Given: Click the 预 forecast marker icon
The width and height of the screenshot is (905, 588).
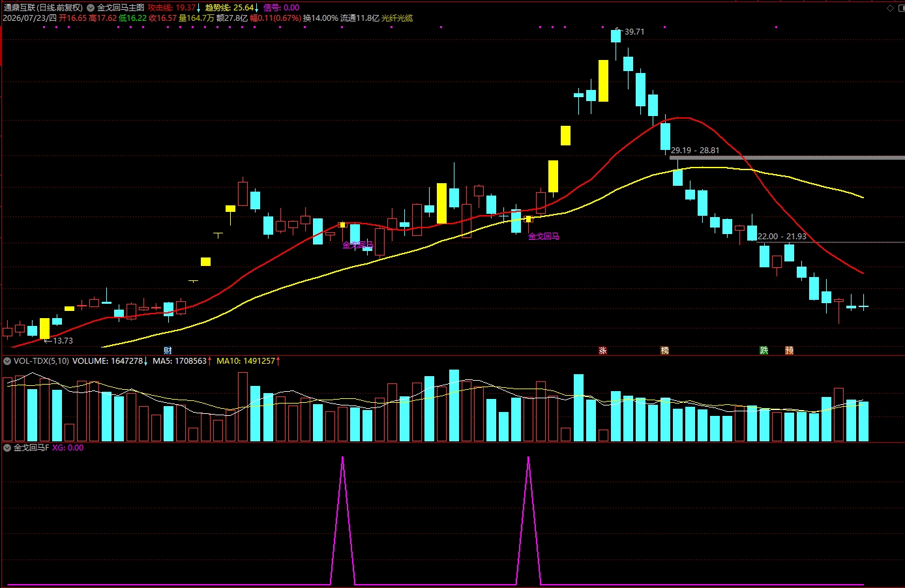Looking at the screenshot, I should tap(789, 351).
